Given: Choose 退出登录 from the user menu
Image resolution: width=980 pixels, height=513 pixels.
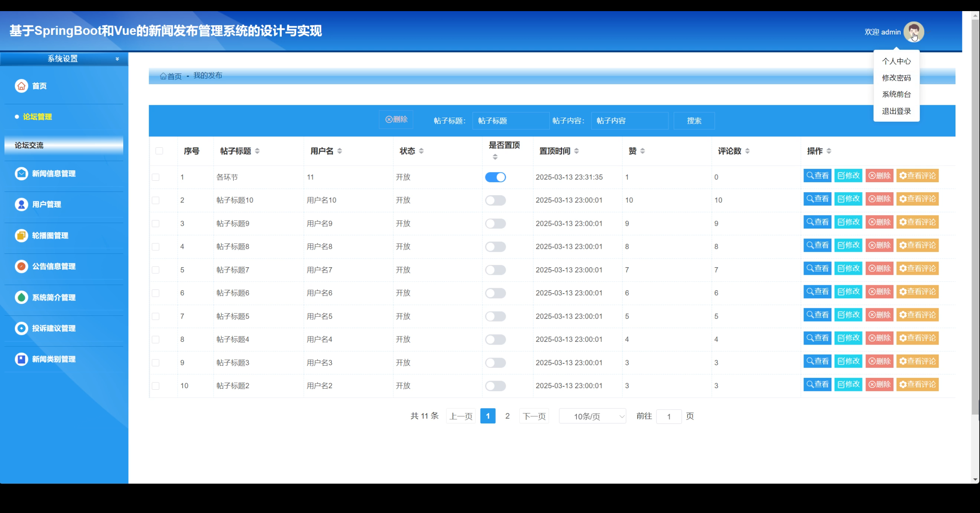Looking at the screenshot, I should click(x=896, y=111).
